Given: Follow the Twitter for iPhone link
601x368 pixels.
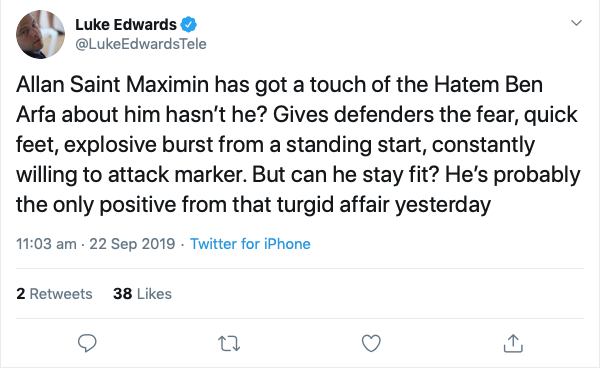Looking at the screenshot, I should [x=250, y=244].
